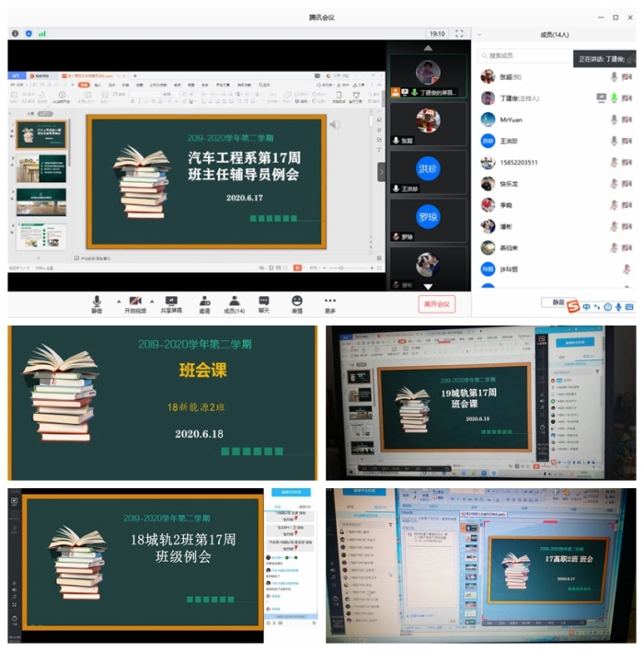Image resolution: width=644 pixels, height=651 pixels.
Task: Collapse the 成员(14人) panel chevron
Action: [x=480, y=34]
